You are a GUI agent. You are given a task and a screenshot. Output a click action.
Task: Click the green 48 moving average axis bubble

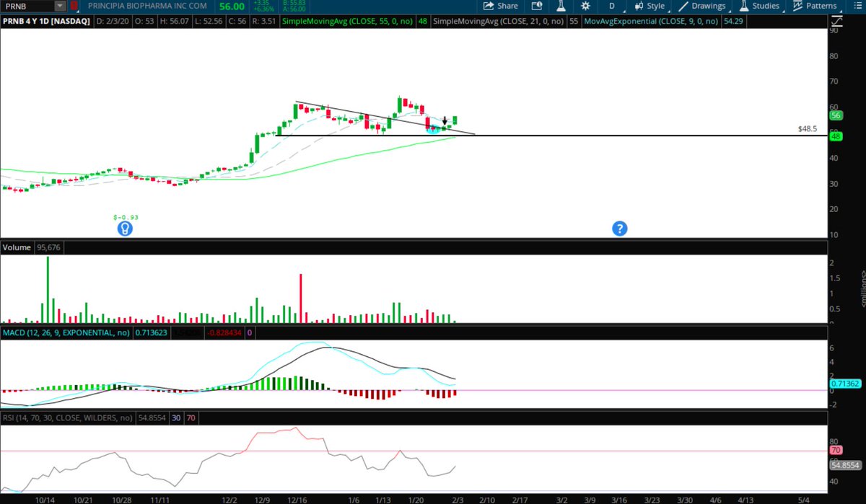pyautogui.click(x=837, y=136)
